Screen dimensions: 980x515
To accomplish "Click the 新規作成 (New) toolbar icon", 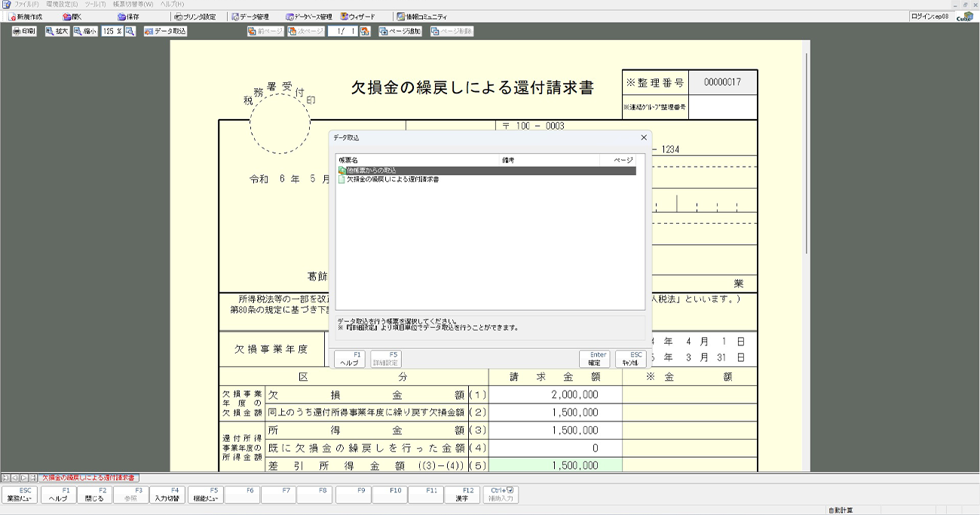I will (26, 17).
